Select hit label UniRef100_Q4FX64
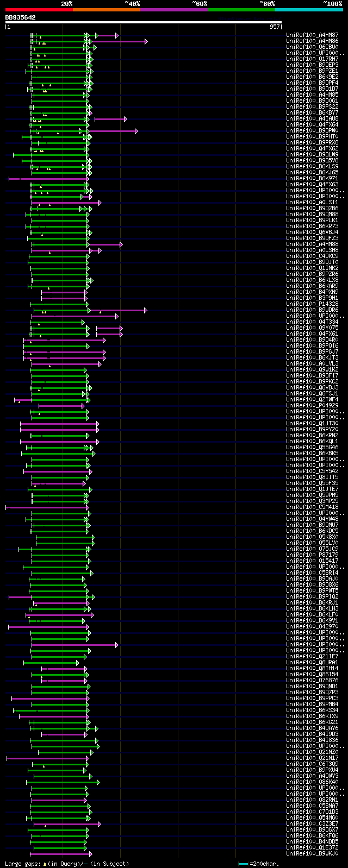348x868 pixels. pos(312,125)
